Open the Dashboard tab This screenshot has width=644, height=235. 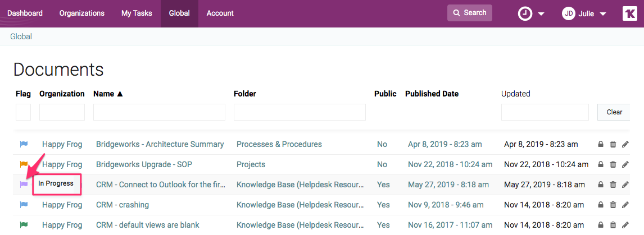coord(25,13)
